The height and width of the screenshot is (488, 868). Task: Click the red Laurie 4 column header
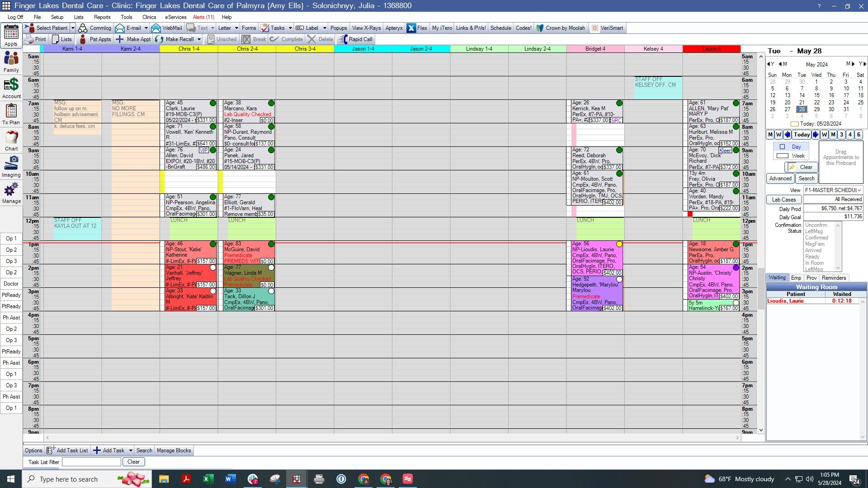[712, 49]
